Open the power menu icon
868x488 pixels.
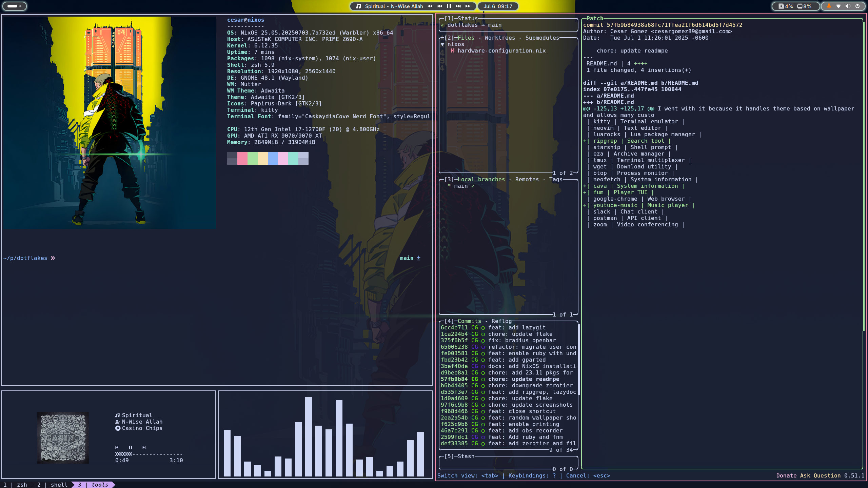point(857,6)
